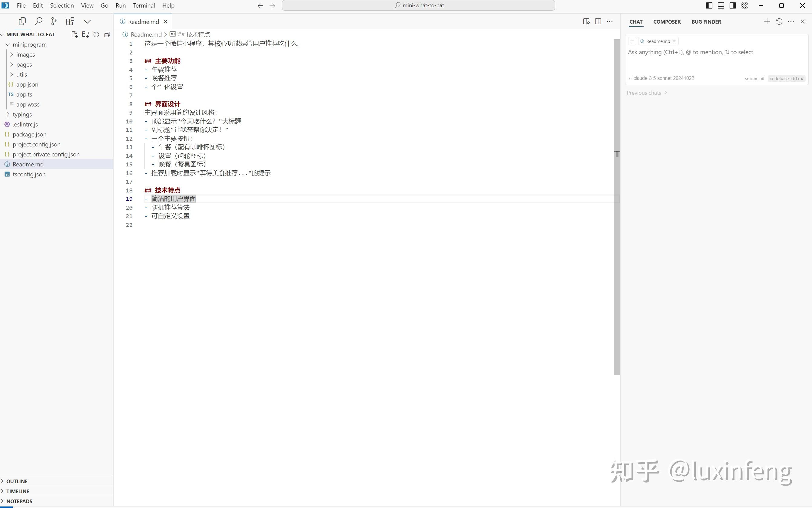Toggle the bottom panel layout button
This screenshot has width=812, height=508.
click(x=721, y=5)
